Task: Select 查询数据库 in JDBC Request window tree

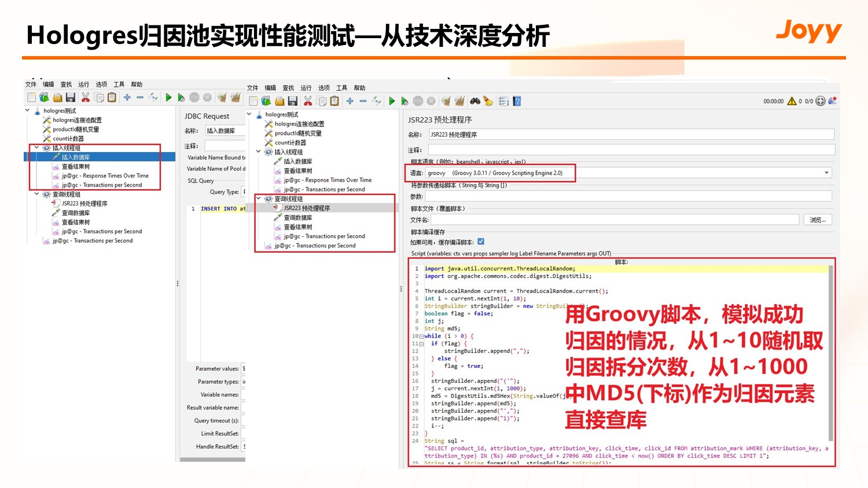Action: point(76,213)
